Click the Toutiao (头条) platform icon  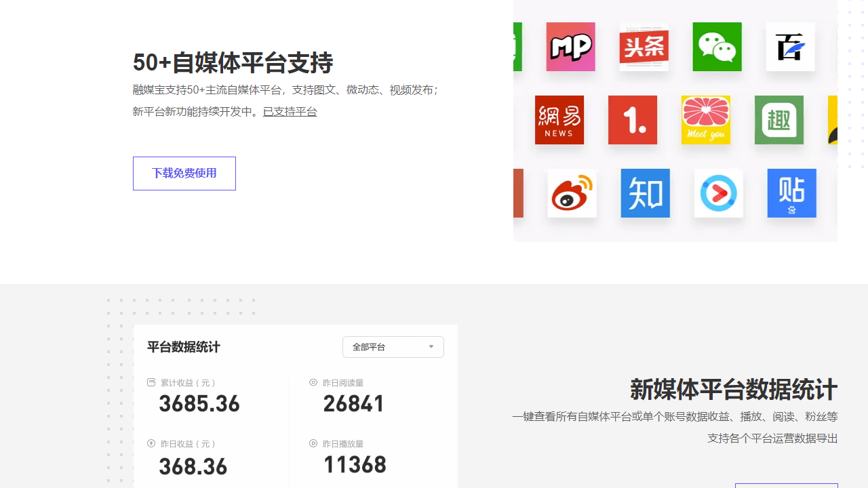point(644,47)
